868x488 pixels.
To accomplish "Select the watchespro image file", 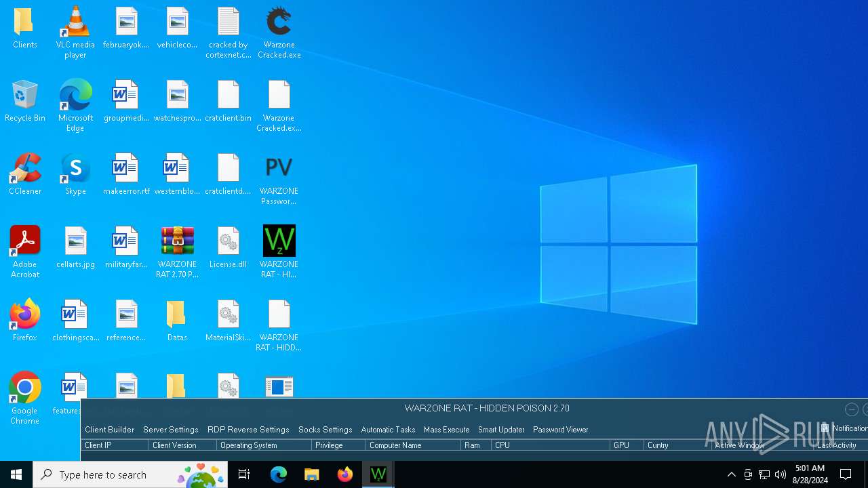I will pos(177,102).
